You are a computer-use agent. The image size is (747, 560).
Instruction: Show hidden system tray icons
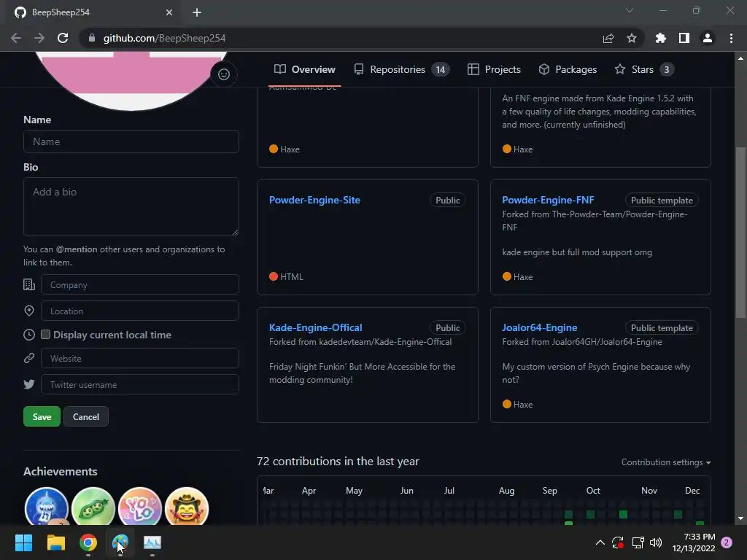tap(600, 542)
